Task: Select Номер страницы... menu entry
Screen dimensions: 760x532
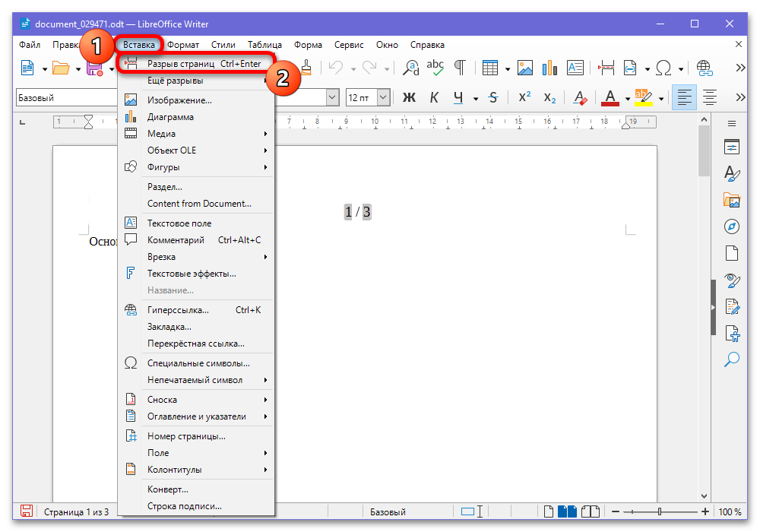Action: point(196,436)
